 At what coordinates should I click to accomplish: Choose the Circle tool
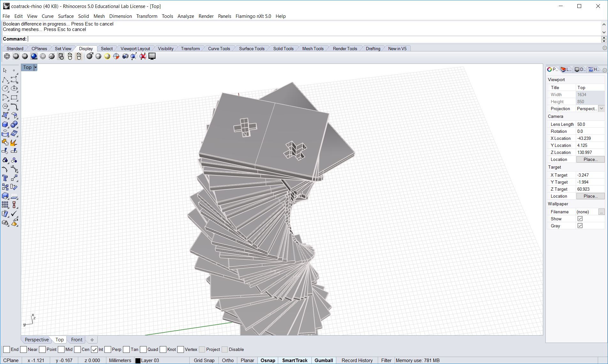[x=5, y=88]
